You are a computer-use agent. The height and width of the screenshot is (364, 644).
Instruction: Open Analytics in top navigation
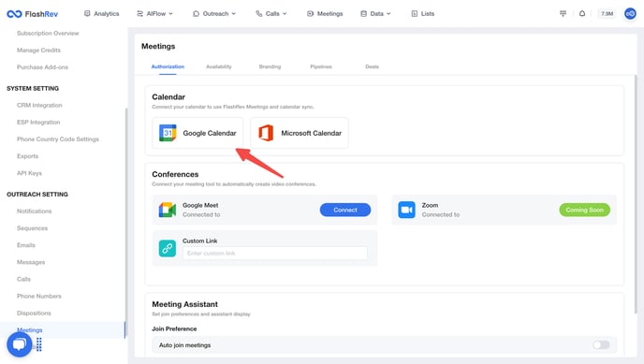coord(101,13)
